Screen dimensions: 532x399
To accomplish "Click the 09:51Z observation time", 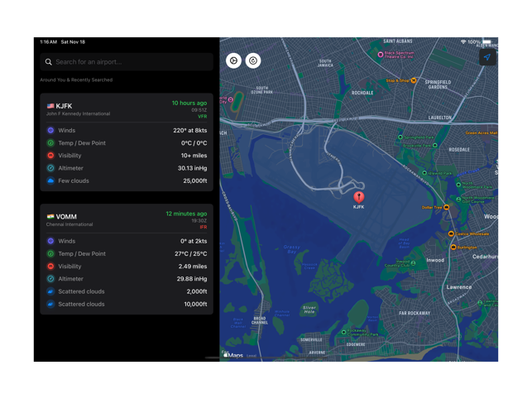I will tap(199, 110).
